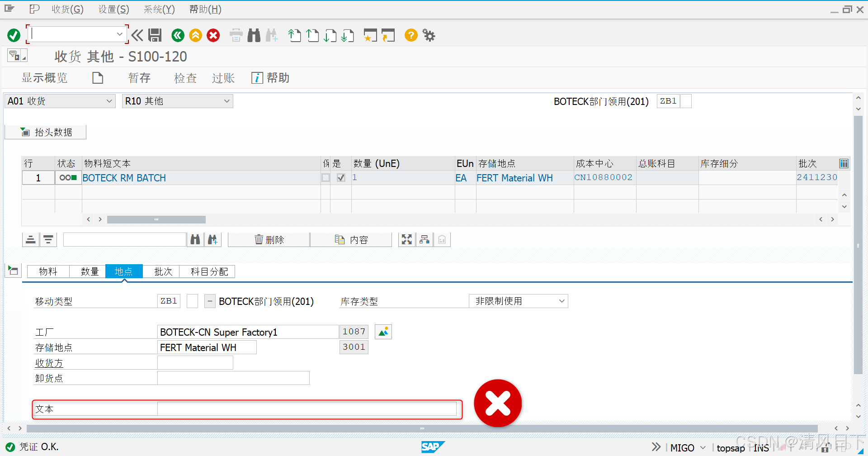Click the 卸货点 input field

pos(233,378)
